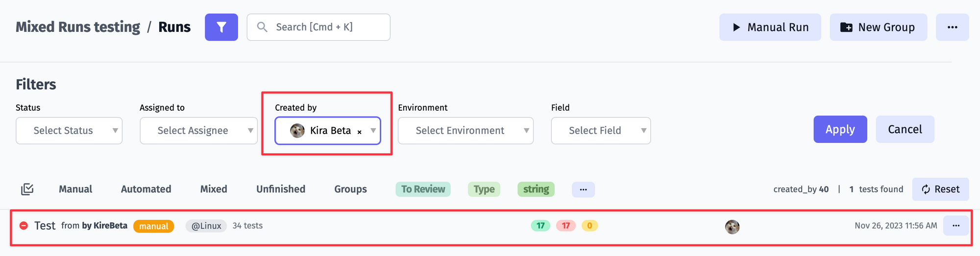Click the Nov 26, 2023 timestamp
This screenshot has width=980, height=256.
click(896, 226)
